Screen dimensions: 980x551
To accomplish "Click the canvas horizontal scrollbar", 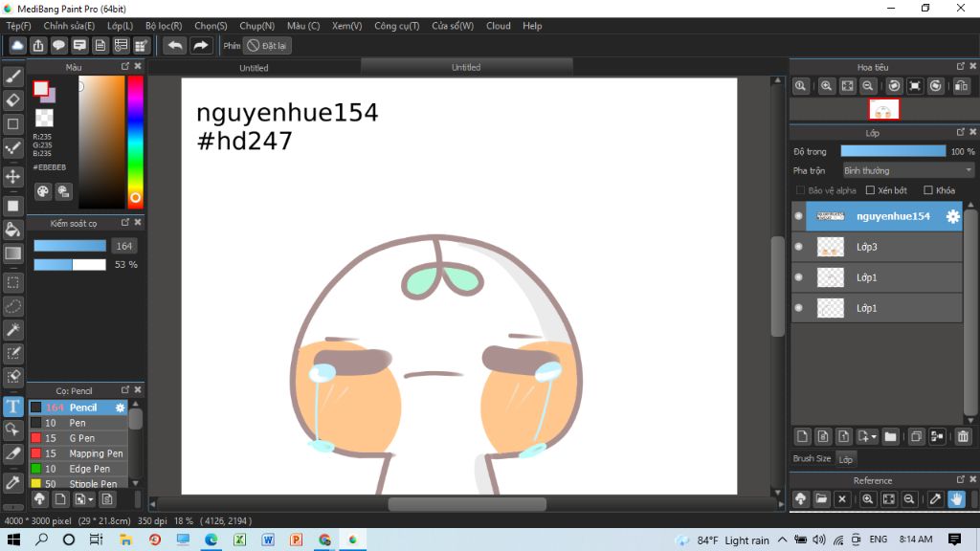I will pyautogui.click(x=467, y=503).
